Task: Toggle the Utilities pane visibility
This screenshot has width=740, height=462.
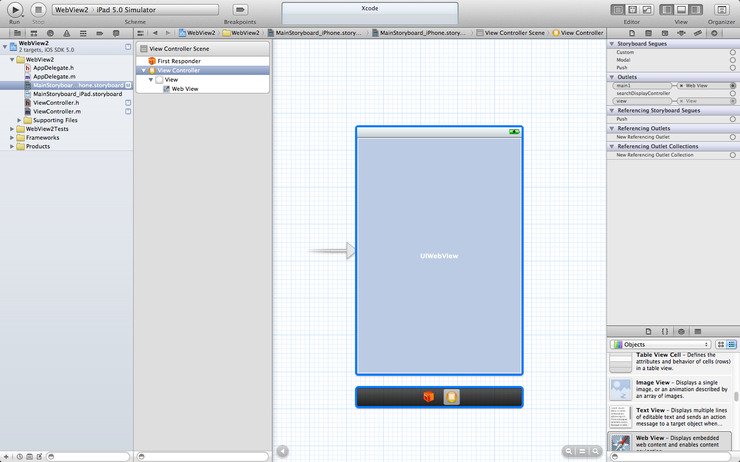Action: tap(696, 9)
